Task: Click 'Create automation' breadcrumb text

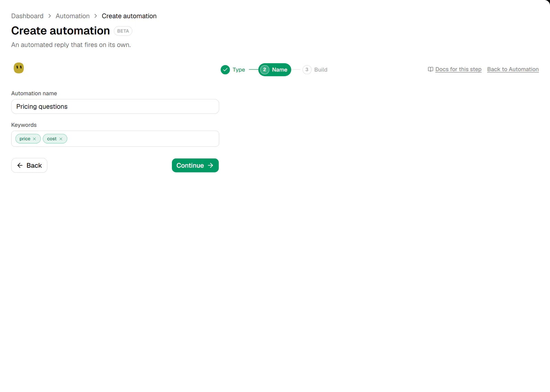Action: point(129,16)
